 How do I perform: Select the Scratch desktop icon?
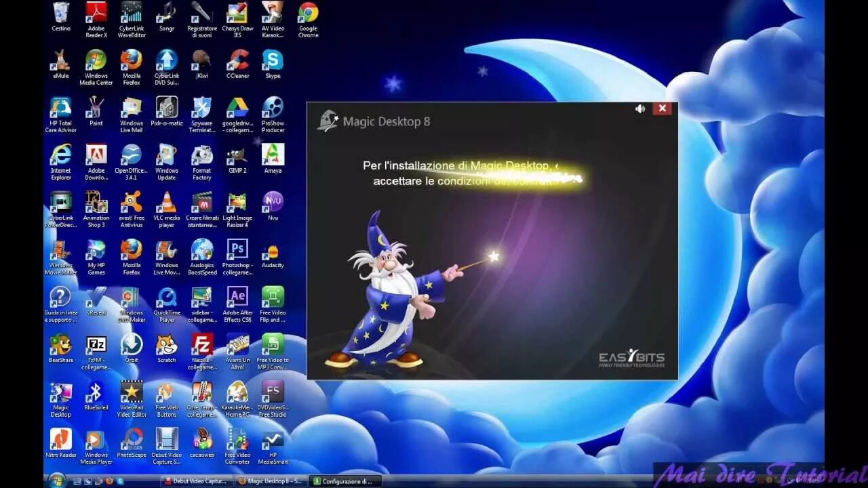click(167, 348)
